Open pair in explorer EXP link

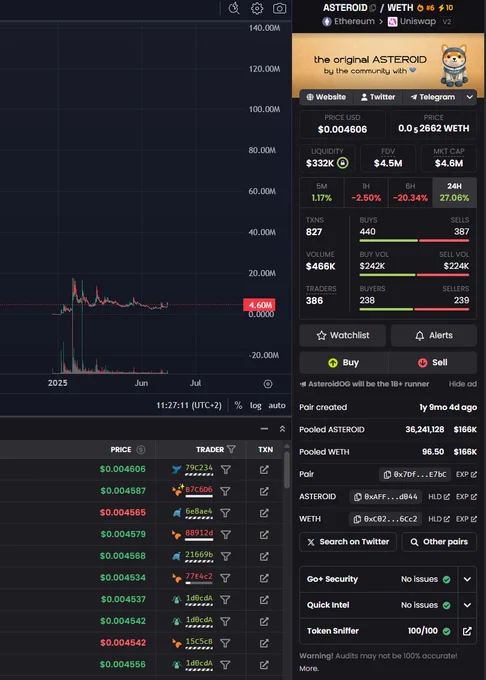466,474
